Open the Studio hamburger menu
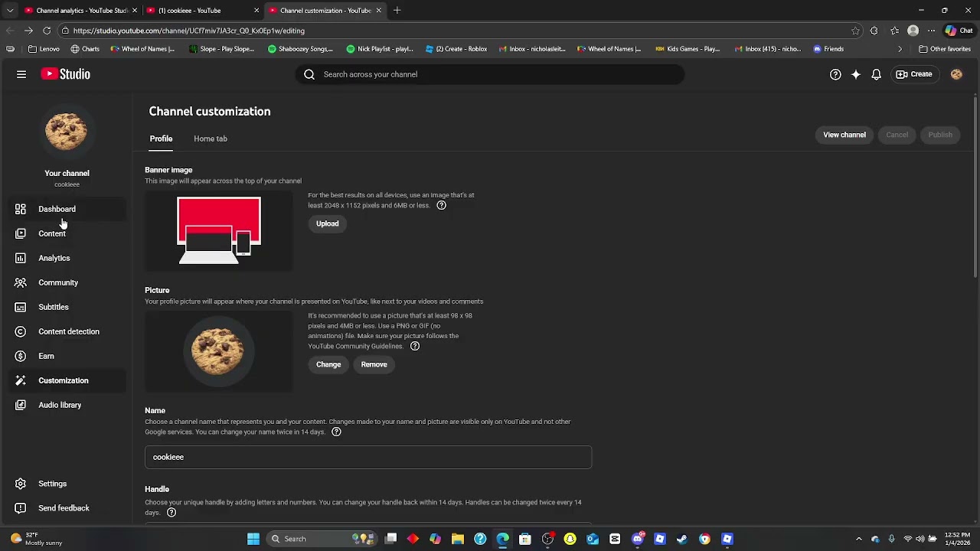 (x=21, y=74)
